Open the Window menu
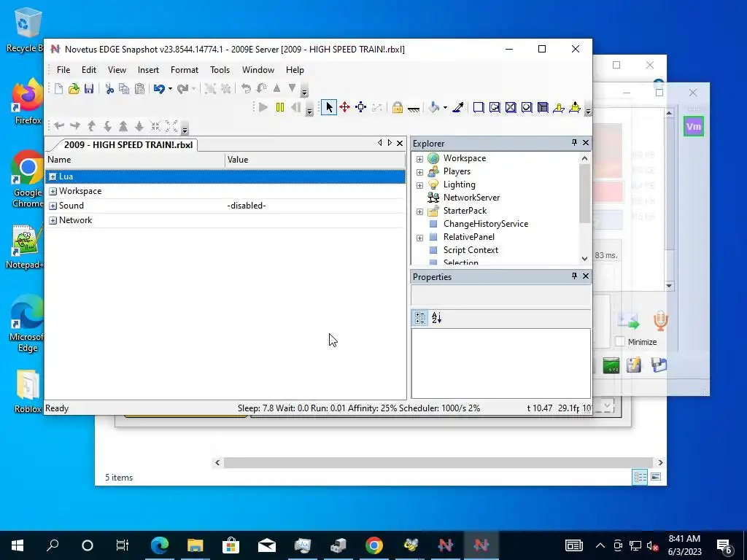The width and height of the screenshot is (747, 560). tap(258, 69)
